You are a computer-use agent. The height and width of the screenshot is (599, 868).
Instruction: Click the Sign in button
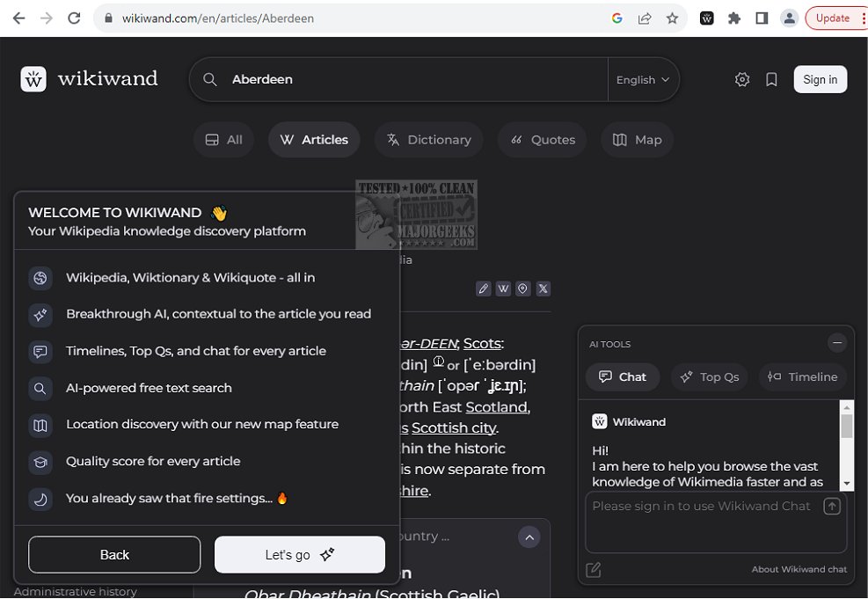click(x=820, y=79)
